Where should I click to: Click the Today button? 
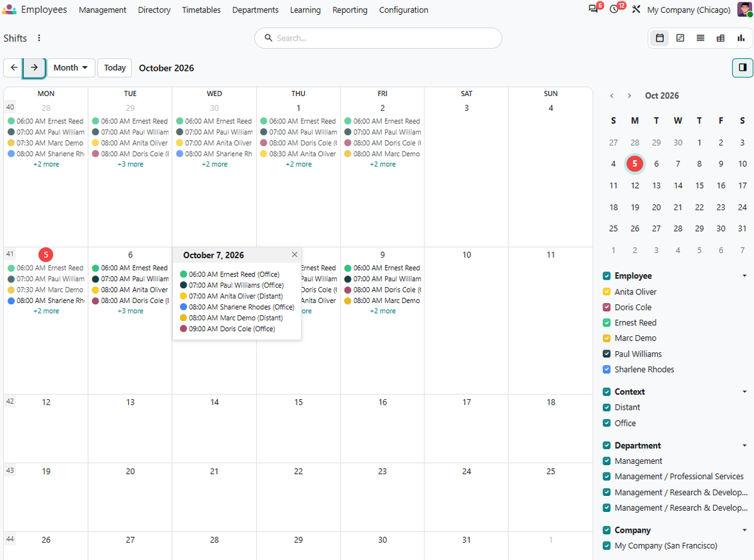pyautogui.click(x=115, y=67)
